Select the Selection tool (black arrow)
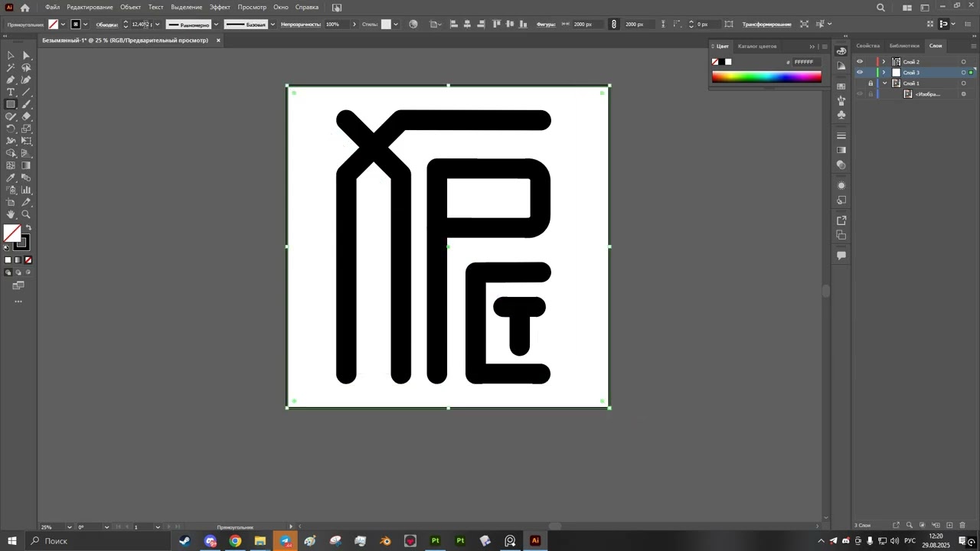This screenshot has height=551, width=980. point(11,55)
